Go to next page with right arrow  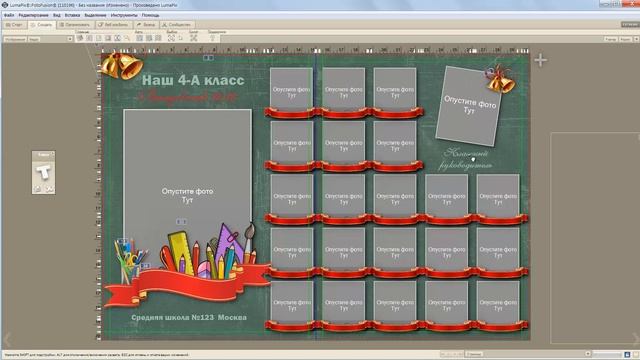click(635, 340)
